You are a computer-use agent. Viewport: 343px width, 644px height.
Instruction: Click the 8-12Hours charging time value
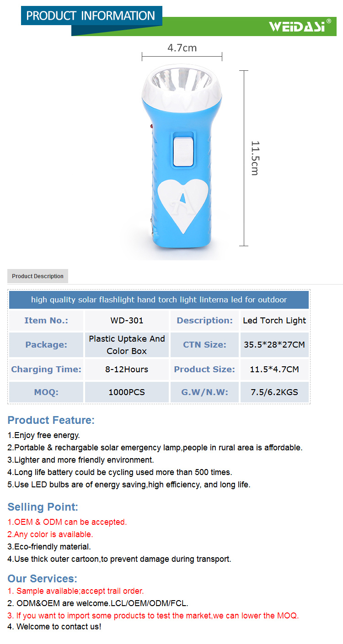tap(127, 370)
